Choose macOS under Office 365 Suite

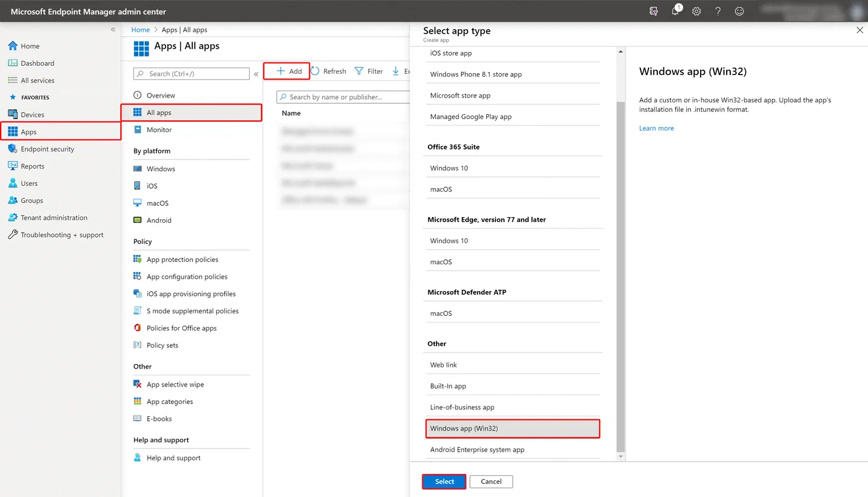513,189
